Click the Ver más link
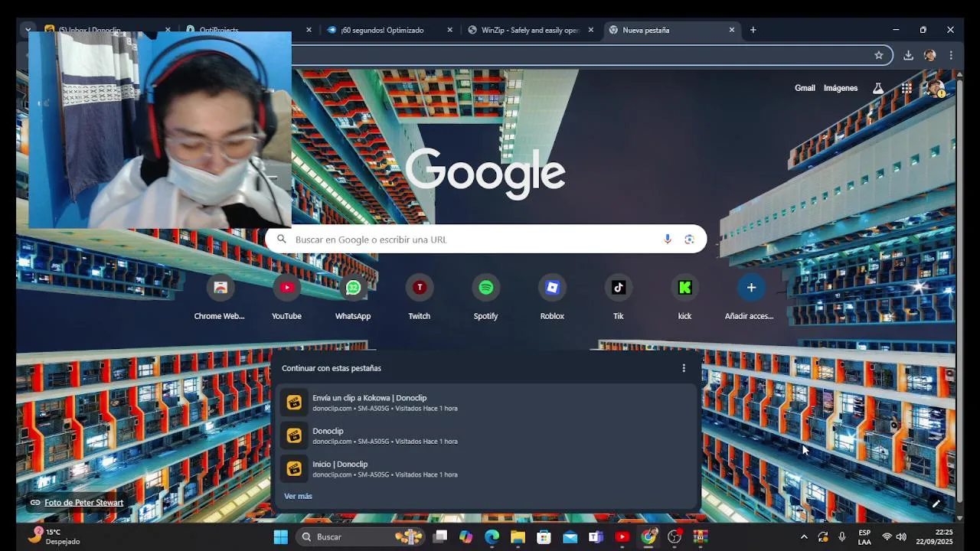 click(x=298, y=496)
